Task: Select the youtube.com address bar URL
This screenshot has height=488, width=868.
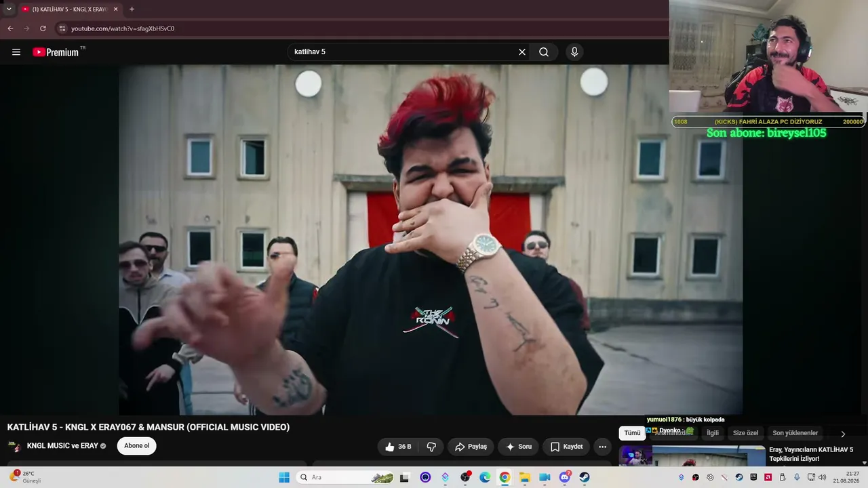Action: [123, 28]
